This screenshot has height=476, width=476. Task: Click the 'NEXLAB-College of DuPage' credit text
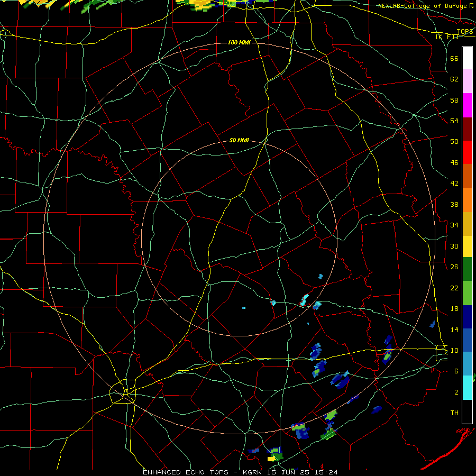coord(423,6)
